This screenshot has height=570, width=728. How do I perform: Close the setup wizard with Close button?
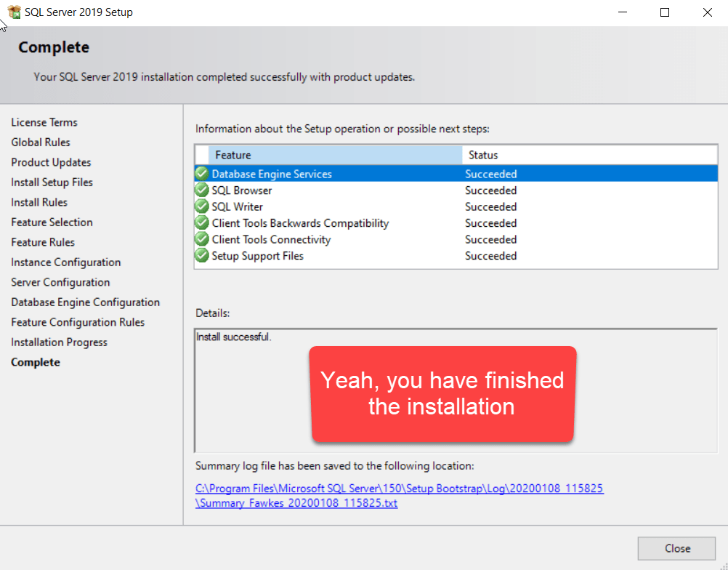pos(676,549)
